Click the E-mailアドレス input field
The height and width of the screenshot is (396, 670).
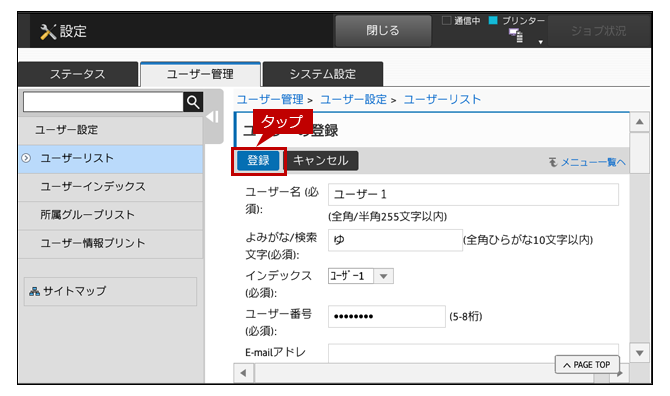coord(473,353)
